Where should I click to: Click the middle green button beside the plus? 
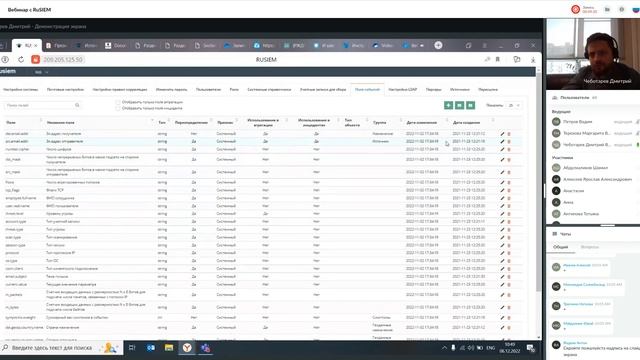459,105
